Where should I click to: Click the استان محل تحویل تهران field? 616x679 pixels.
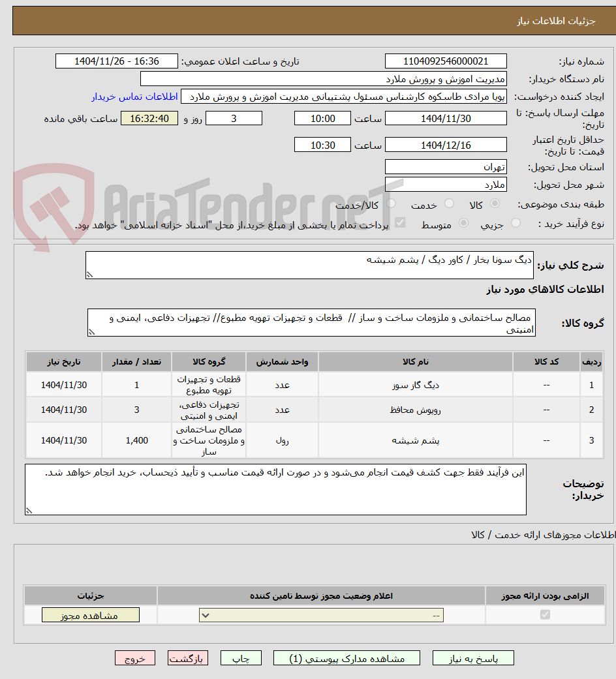pyautogui.click(x=446, y=167)
